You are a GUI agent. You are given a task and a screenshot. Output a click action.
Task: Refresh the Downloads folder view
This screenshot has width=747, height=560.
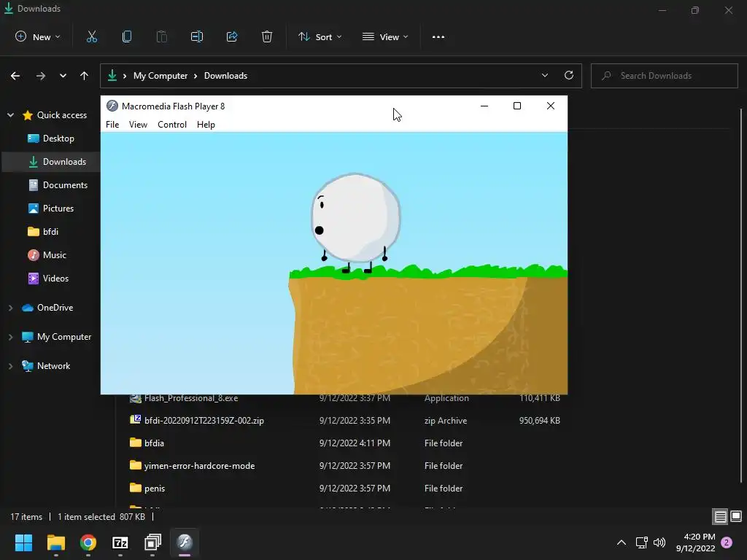coord(569,75)
